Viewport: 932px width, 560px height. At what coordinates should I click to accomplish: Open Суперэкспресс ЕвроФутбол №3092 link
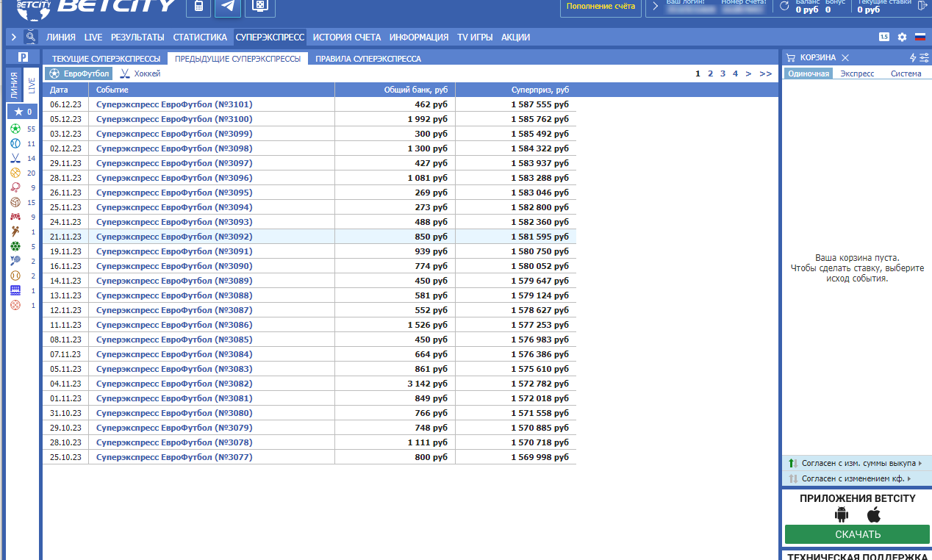pos(174,237)
